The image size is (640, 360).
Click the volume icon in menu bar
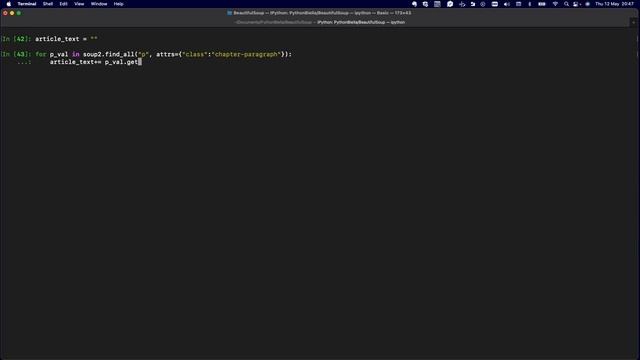[x=507, y=4]
